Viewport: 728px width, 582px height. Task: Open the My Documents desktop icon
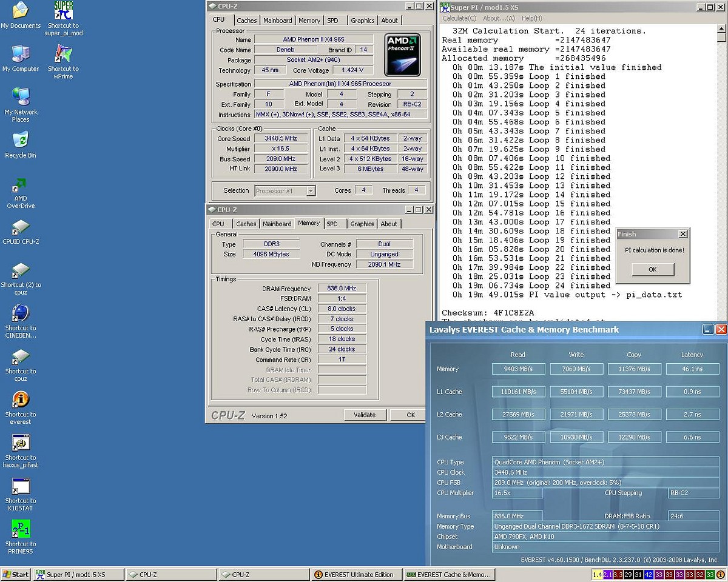pos(21,15)
